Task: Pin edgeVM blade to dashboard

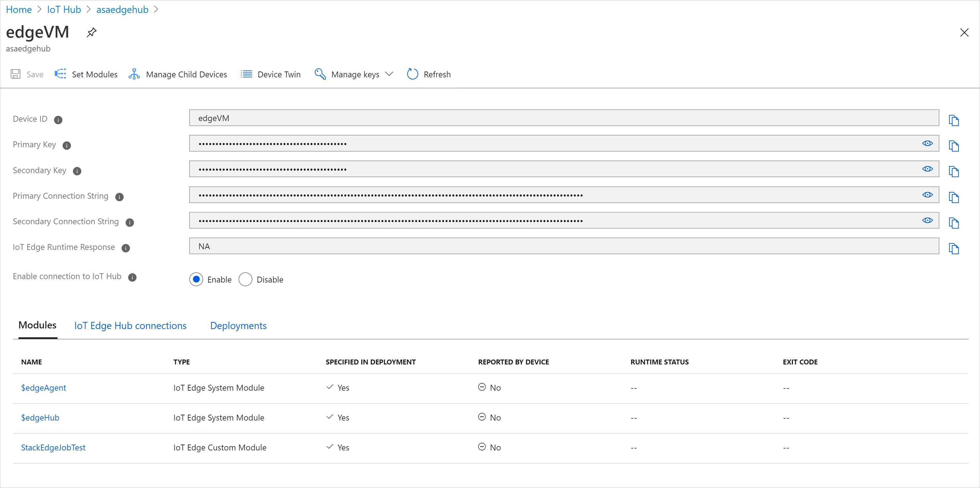Action: coord(91,33)
